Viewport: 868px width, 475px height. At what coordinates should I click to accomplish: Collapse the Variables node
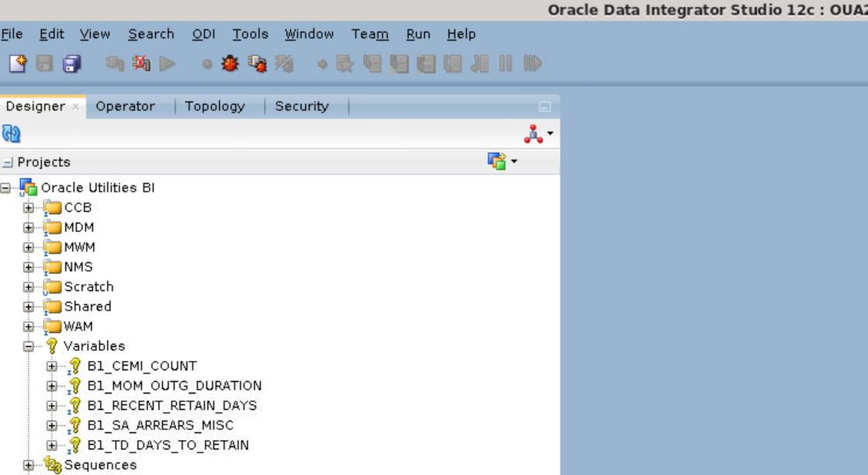click(x=29, y=347)
